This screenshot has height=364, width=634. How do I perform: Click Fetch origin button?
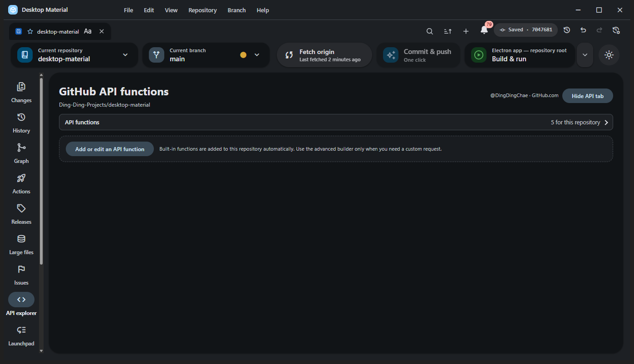(324, 55)
